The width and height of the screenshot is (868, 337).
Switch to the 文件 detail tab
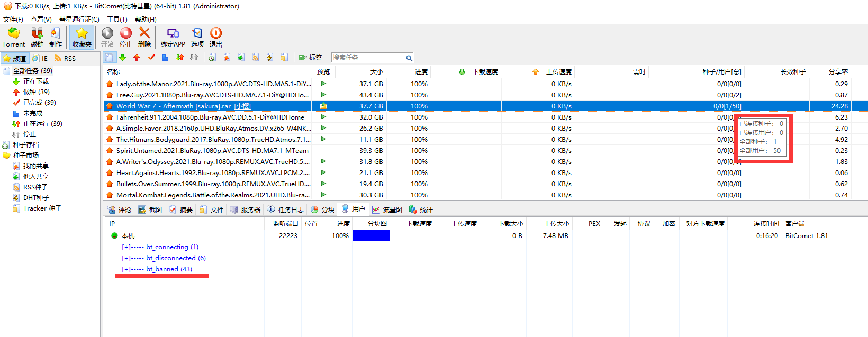(x=211, y=210)
